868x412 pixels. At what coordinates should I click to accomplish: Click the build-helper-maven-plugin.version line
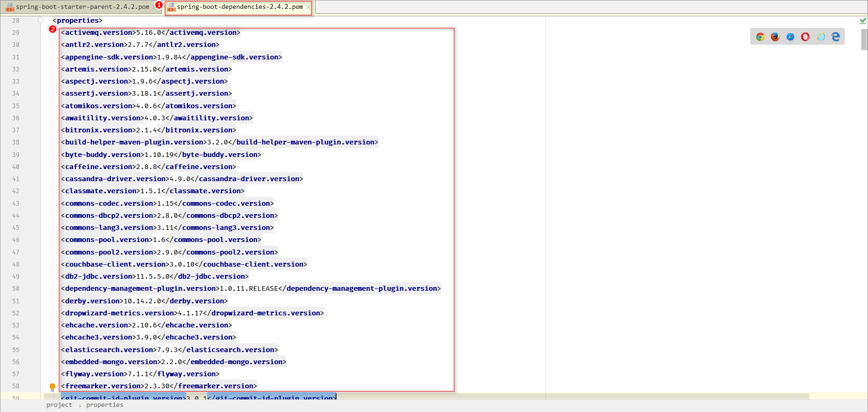coord(220,142)
